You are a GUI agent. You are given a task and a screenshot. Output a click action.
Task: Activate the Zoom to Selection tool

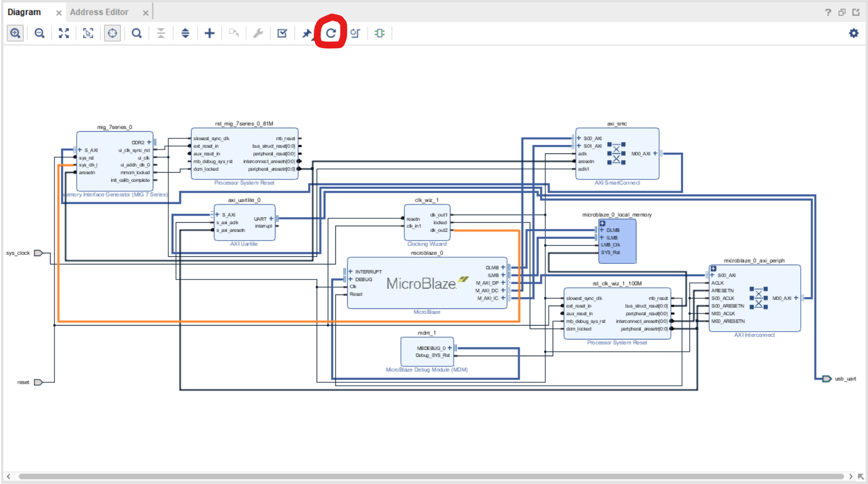pyautogui.click(x=88, y=33)
